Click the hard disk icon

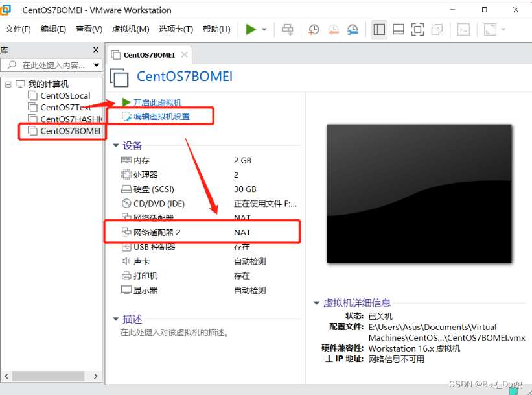click(x=126, y=189)
